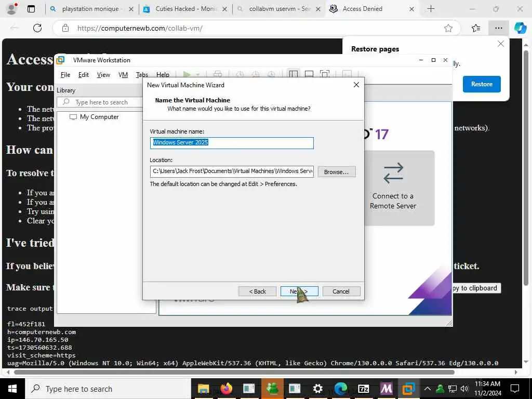
Task: Close the Cuties Hacked tab
Action: 224,9
